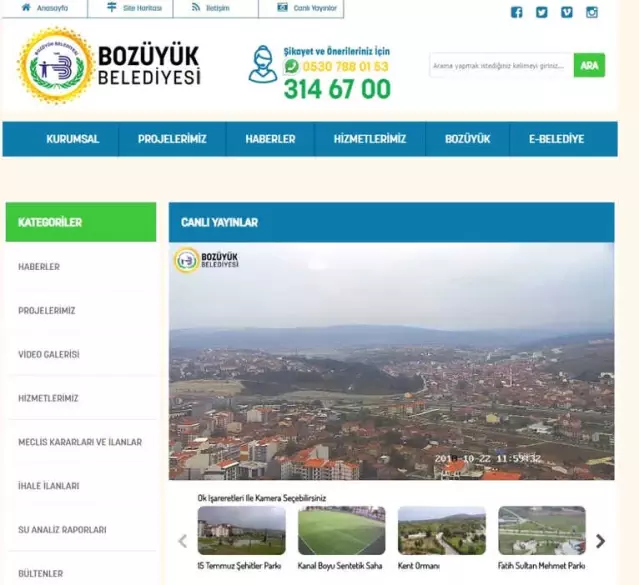Select the Kanal Boyu Sentetik Saha camera

point(341,531)
